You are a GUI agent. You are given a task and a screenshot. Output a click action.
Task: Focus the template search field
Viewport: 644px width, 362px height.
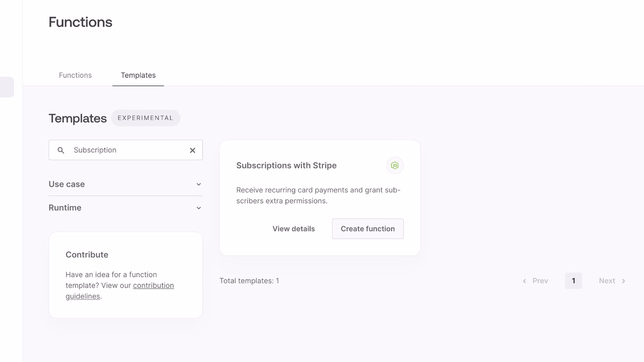pos(126,150)
